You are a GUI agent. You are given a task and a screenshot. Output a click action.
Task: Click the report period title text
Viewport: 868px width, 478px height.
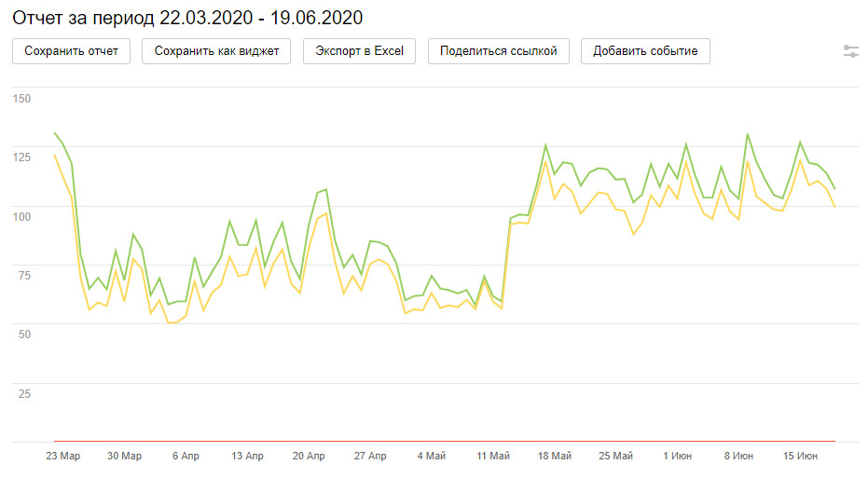[187, 18]
